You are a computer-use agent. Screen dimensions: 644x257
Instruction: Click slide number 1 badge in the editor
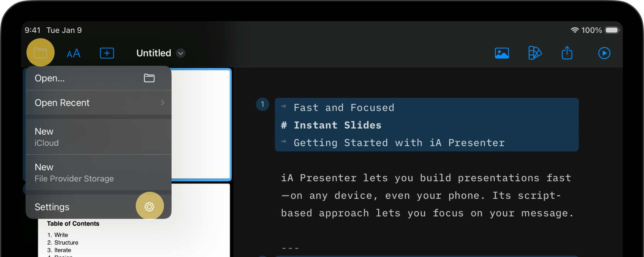pos(262,104)
